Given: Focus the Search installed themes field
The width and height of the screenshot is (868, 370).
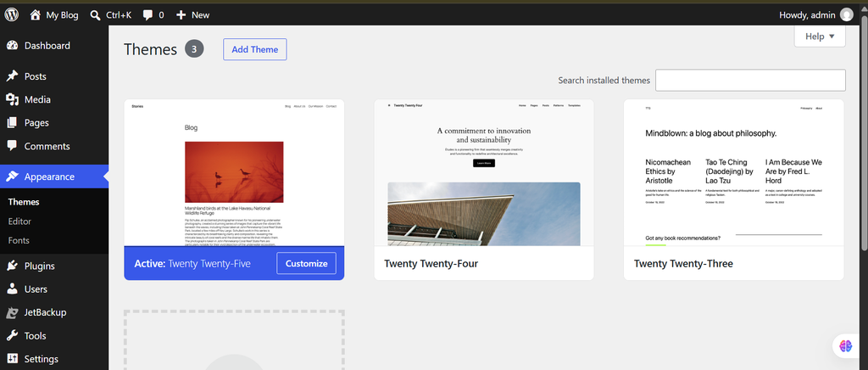Looking at the screenshot, I should 750,81.
